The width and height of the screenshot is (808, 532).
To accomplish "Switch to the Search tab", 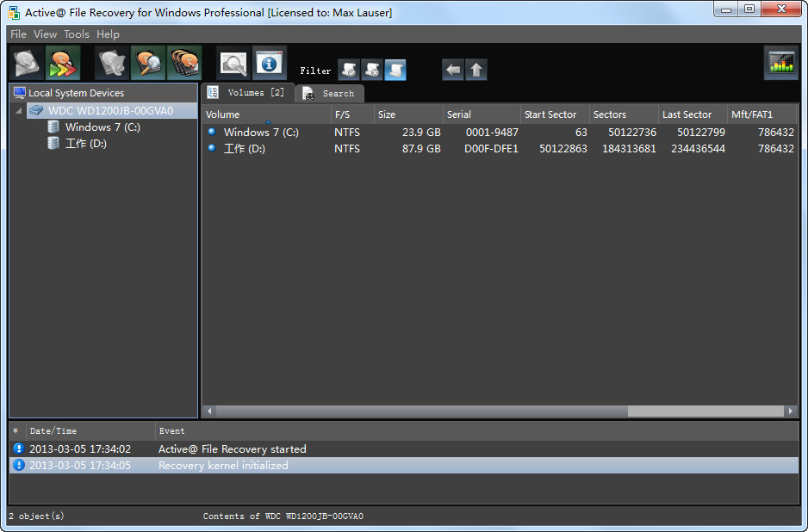I will tap(330, 93).
